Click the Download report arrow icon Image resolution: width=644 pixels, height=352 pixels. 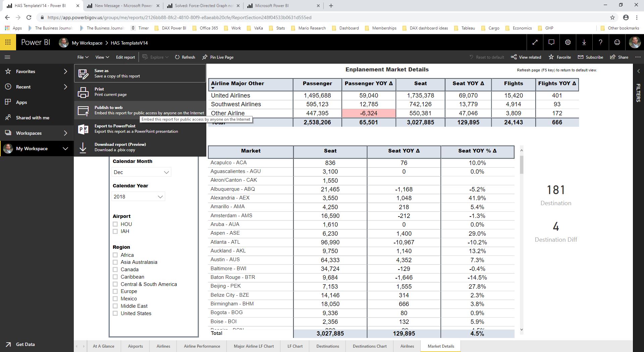(x=83, y=147)
